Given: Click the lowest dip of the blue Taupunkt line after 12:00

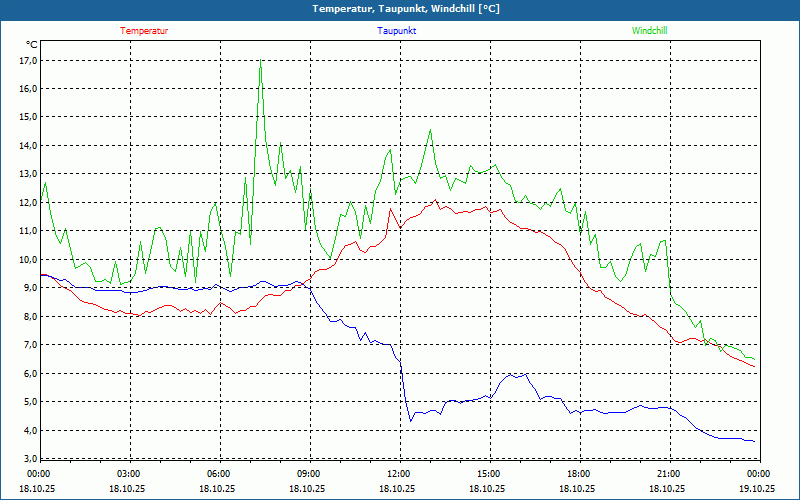Looking at the screenshot, I should point(410,420).
